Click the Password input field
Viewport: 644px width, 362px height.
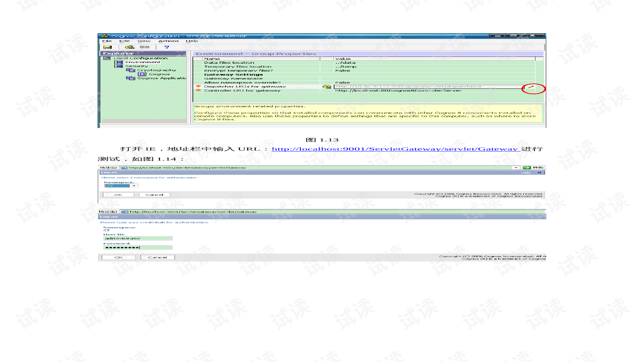(x=138, y=248)
